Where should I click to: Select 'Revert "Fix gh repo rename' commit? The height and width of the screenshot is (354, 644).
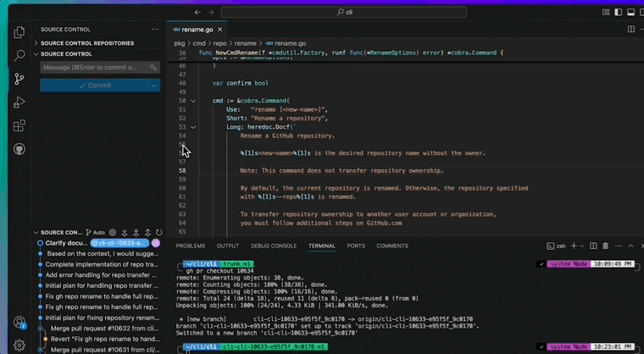pyautogui.click(x=105, y=340)
